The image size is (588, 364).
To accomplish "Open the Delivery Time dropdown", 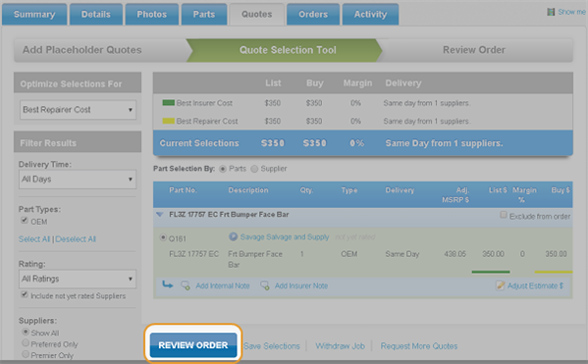I will click(78, 180).
